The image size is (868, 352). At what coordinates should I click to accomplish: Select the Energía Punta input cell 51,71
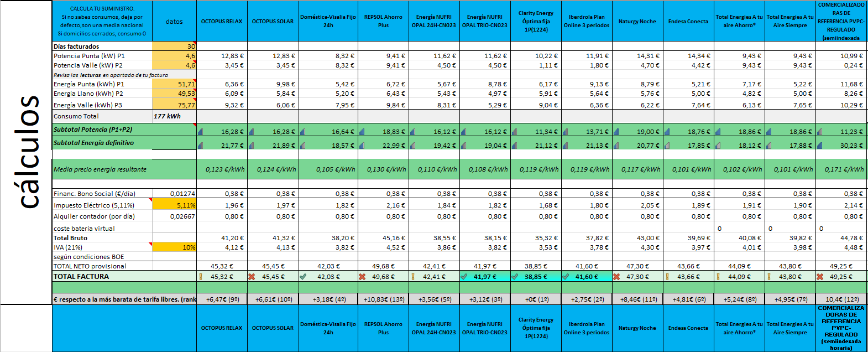pos(174,84)
